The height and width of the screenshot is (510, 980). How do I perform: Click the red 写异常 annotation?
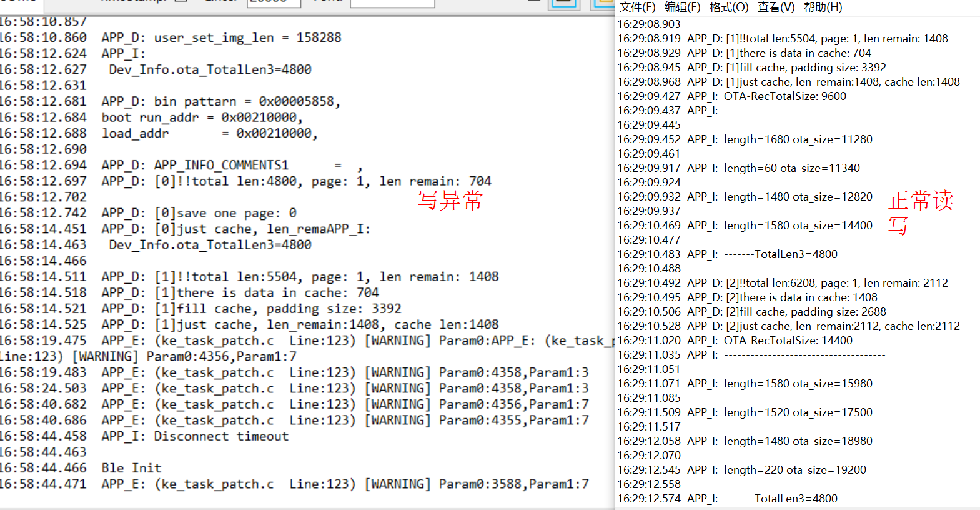(x=450, y=201)
